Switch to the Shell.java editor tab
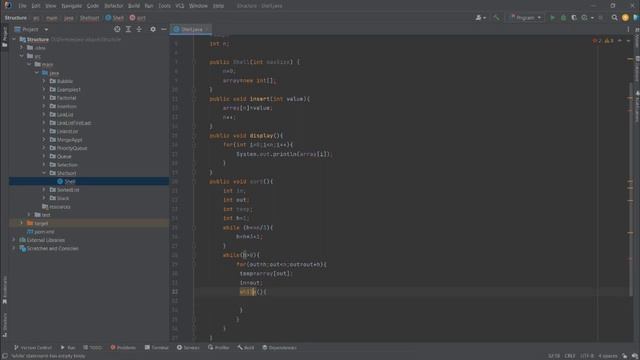Viewport: 640px width, 360px height. (191, 29)
